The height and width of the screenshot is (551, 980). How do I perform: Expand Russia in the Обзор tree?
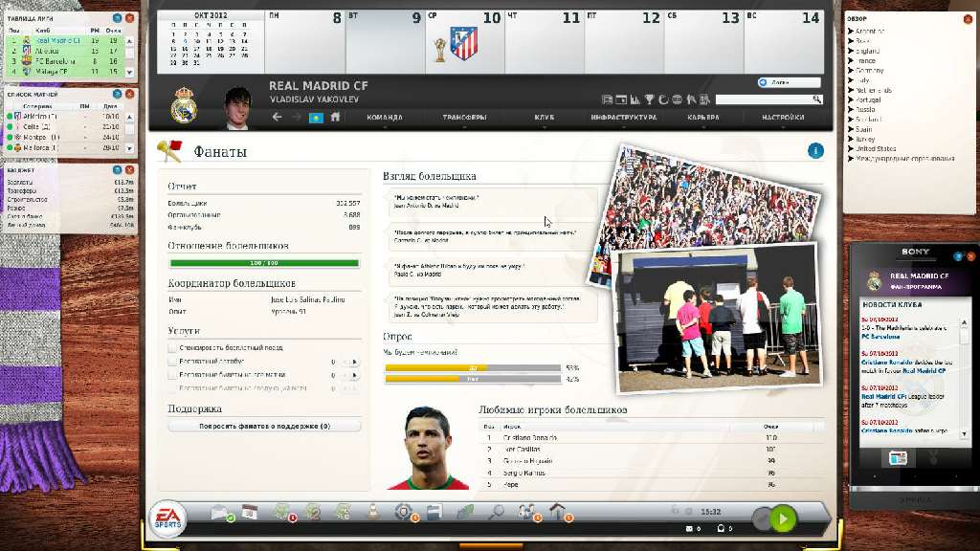pyautogui.click(x=851, y=109)
